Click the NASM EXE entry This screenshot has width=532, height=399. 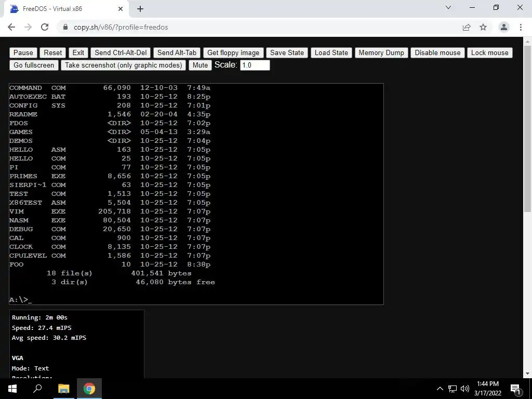click(110, 220)
